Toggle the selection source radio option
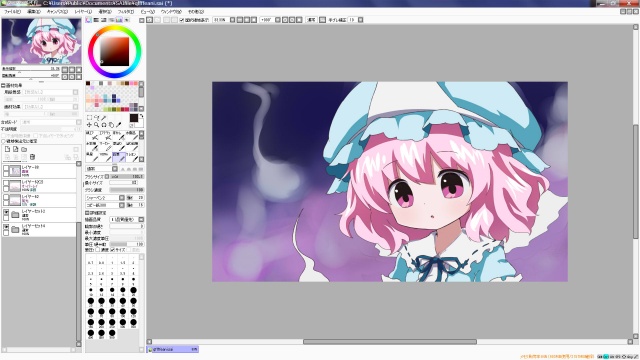The width and height of the screenshot is (640, 360). (x=4, y=141)
